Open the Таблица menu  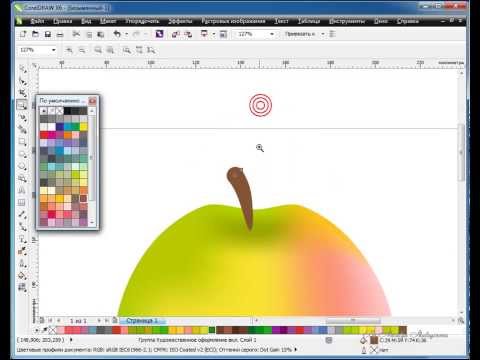tap(309, 21)
